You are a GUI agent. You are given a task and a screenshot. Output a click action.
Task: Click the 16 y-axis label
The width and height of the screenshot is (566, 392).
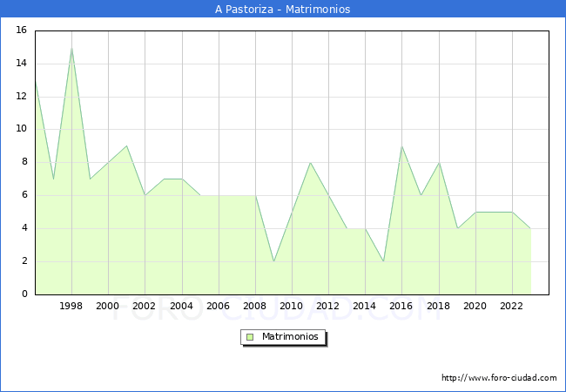point(21,30)
